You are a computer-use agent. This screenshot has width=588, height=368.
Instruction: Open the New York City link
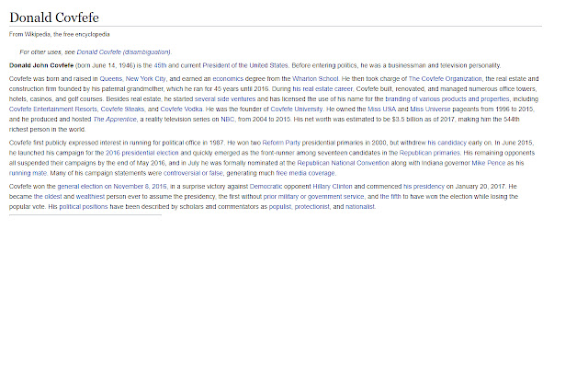pyautogui.click(x=145, y=79)
